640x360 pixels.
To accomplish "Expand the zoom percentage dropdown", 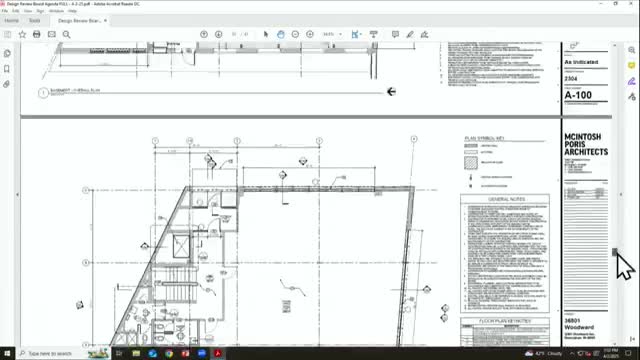I will point(340,34).
